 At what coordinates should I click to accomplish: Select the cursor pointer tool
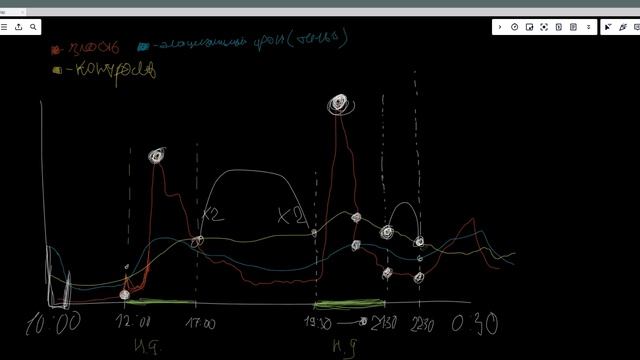point(608,27)
